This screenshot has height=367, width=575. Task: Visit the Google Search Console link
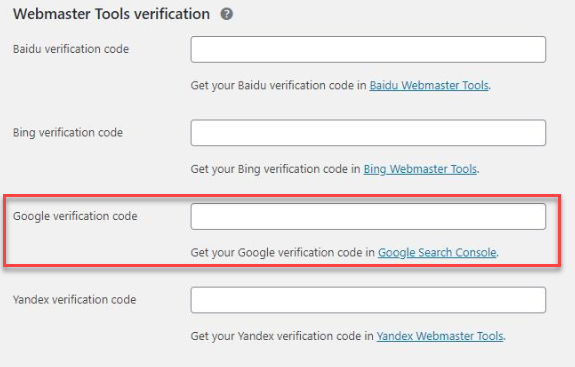click(437, 253)
